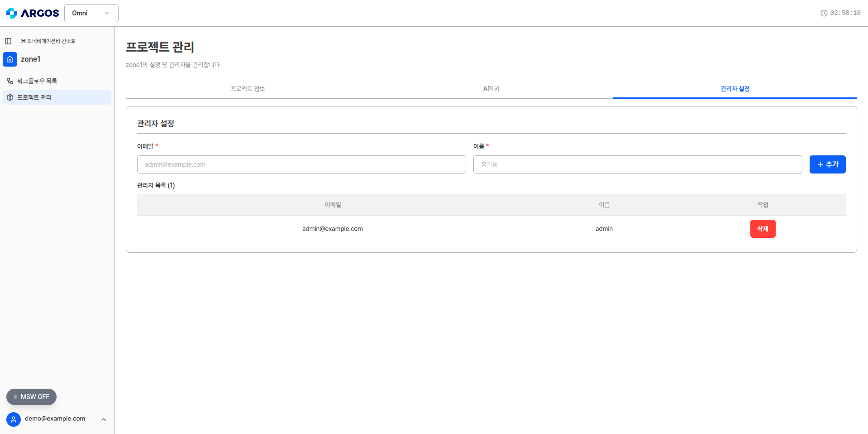868x434 pixels.
Task: Switch to the API 키 tab
Action: (x=491, y=89)
